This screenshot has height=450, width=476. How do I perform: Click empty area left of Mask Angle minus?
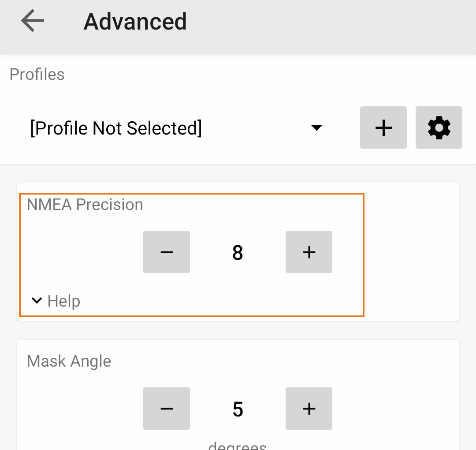tap(79, 409)
